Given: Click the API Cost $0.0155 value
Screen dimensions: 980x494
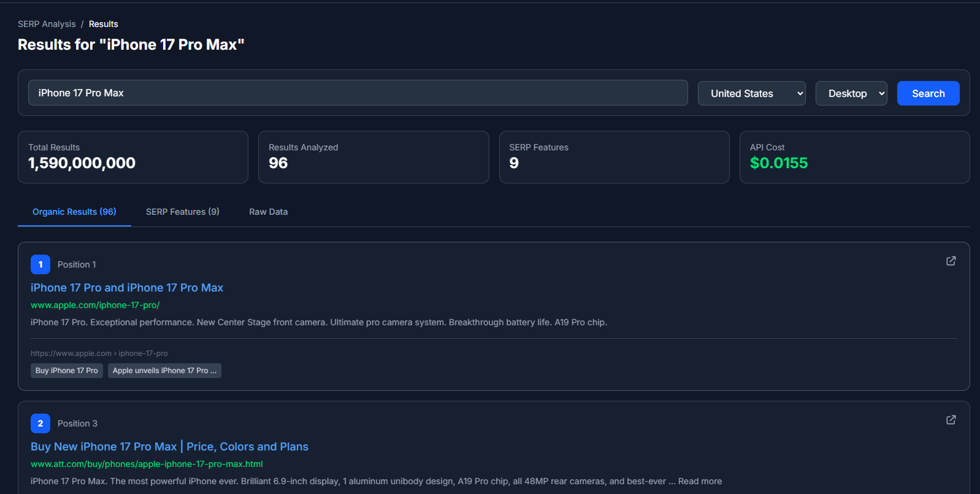Looking at the screenshot, I should pyautogui.click(x=779, y=163).
